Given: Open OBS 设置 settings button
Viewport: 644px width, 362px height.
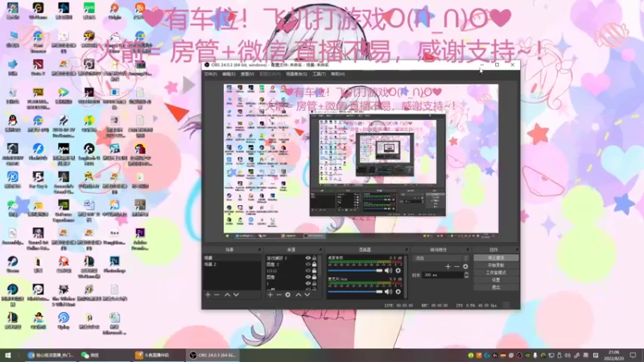Looking at the screenshot, I should tap(496, 280).
